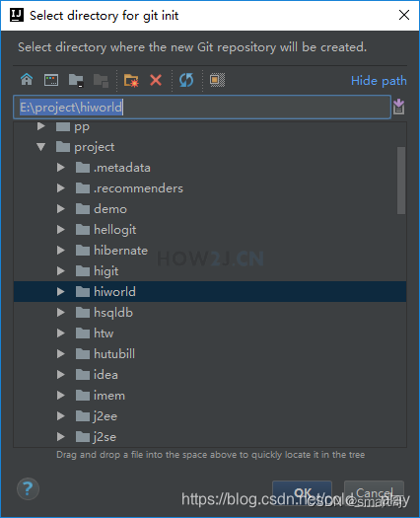Expand the hellogit folder arrow
This screenshot has height=518, width=420.
tap(61, 230)
